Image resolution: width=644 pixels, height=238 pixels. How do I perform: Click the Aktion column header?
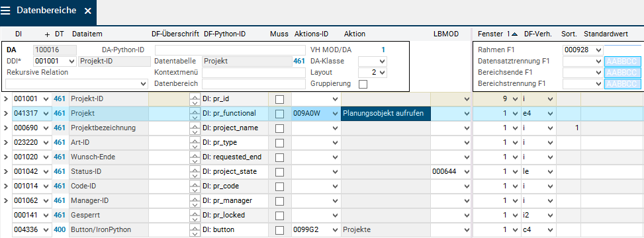point(355,34)
